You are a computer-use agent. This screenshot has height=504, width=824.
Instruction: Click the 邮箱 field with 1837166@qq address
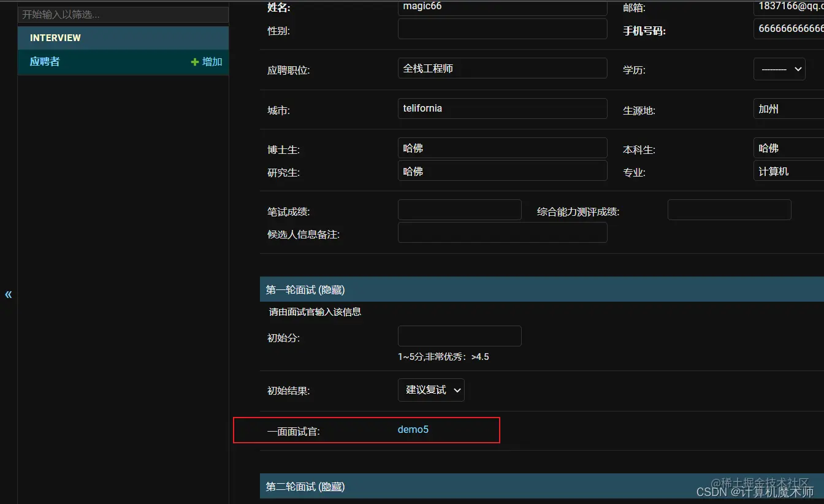coord(791,7)
